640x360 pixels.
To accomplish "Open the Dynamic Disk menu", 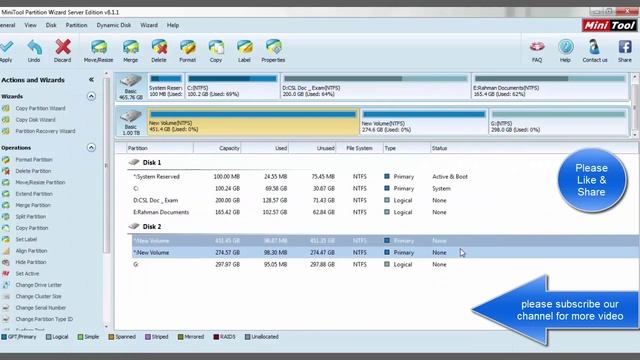I will pos(114,25).
